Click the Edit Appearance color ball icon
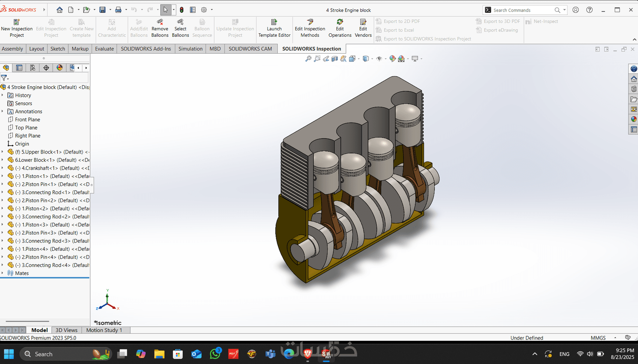 393,59
